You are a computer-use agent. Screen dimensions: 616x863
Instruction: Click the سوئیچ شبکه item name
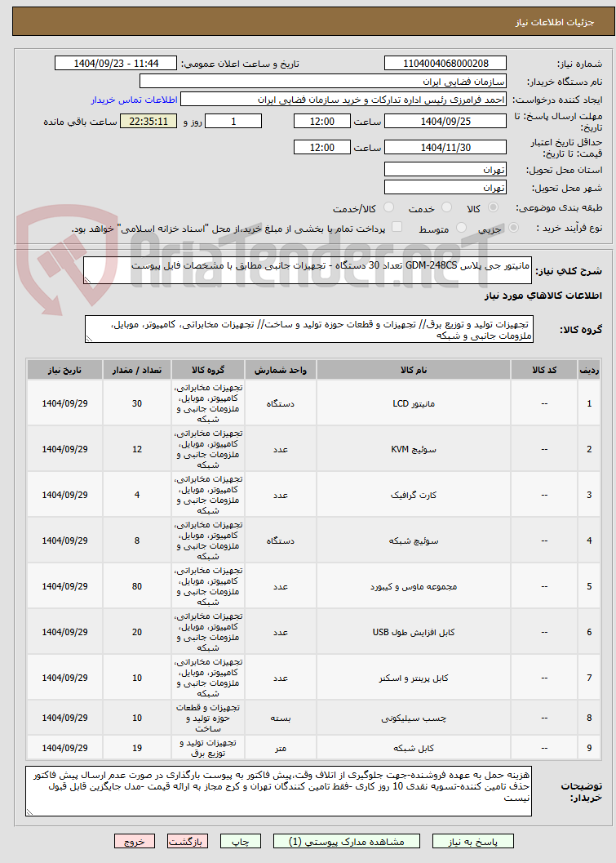pos(414,540)
